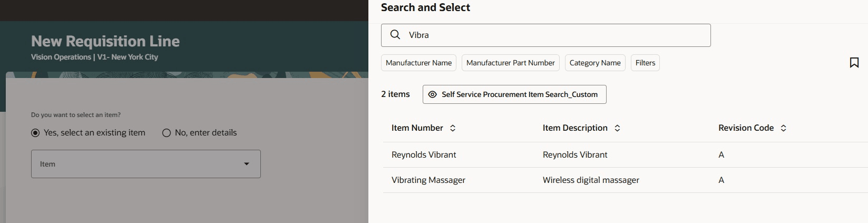Image resolution: width=868 pixels, height=223 pixels.
Task: Click the Wireless digital massager description
Action: point(590,180)
